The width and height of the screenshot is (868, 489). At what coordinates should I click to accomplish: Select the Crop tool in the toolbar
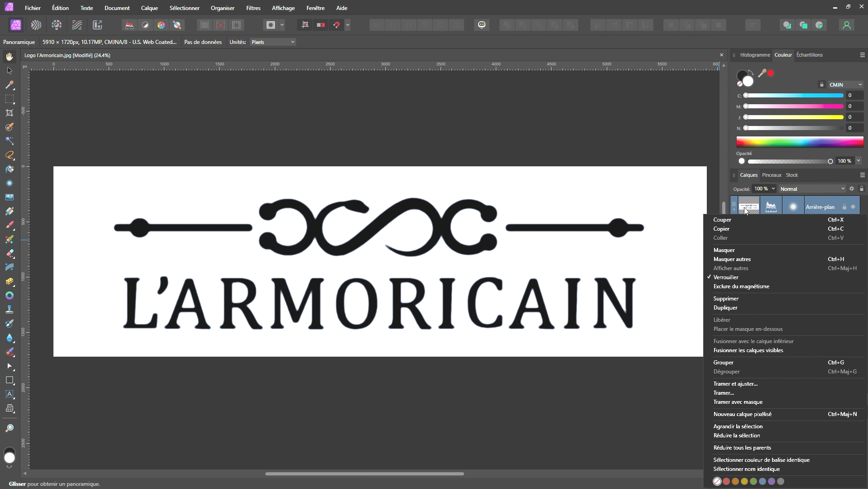pyautogui.click(x=10, y=113)
